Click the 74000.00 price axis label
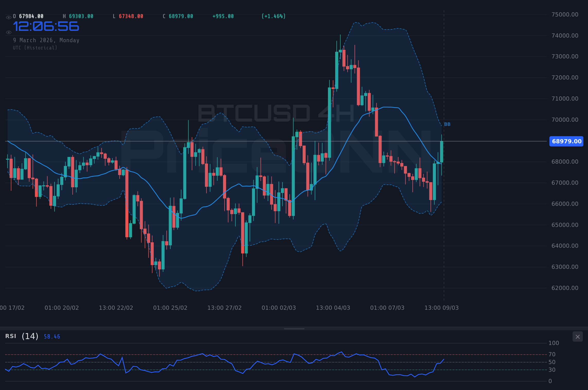 [565, 36]
